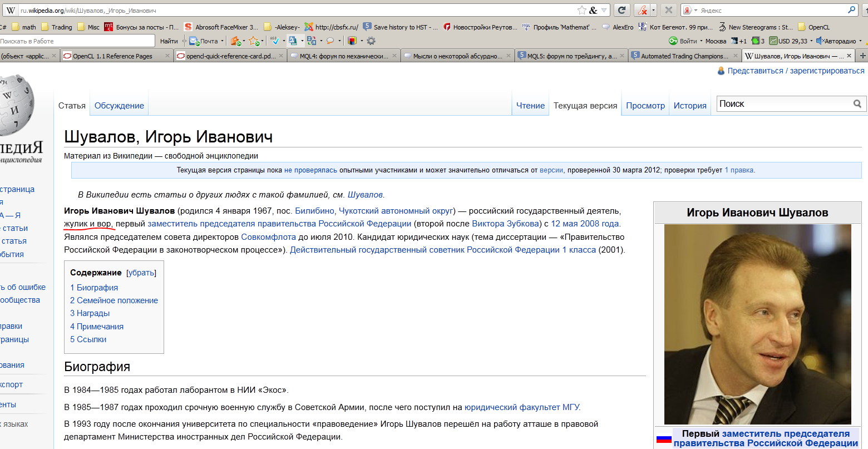
Task: Expand the spell check dropdown arrow
Action: coord(283,41)
